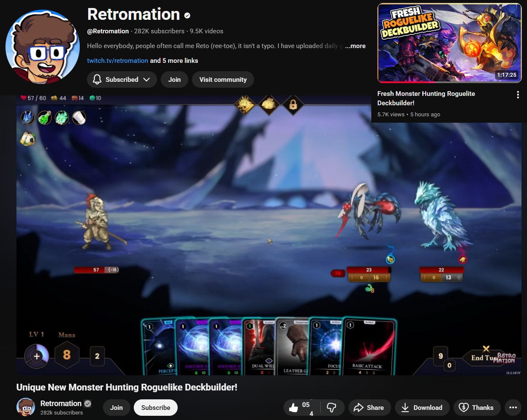
Task: Click the rice ball item icon
Action: click(28, 138)
